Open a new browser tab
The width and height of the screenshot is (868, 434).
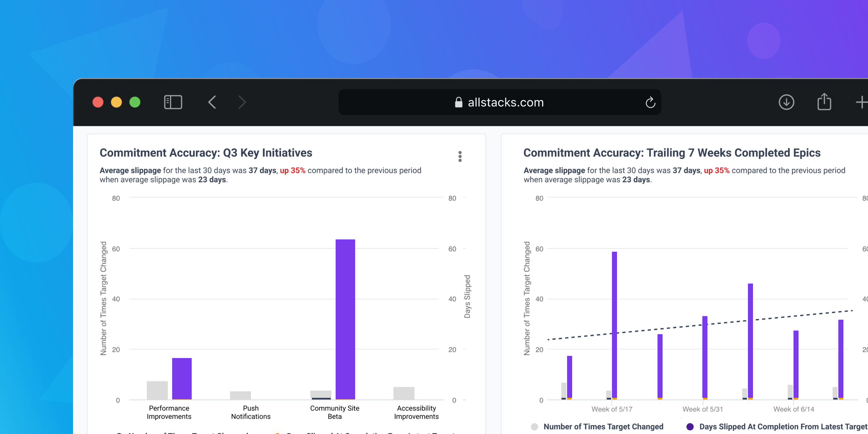point(863,102)
